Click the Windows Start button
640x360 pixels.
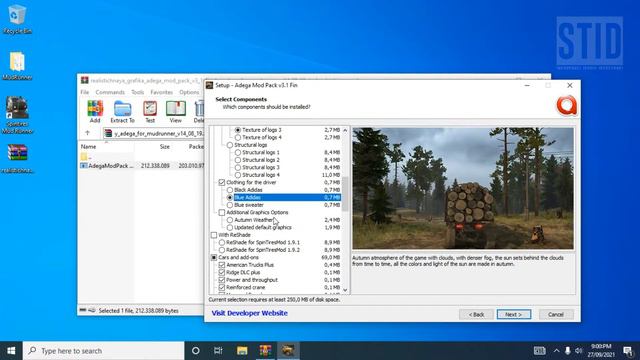11,351
